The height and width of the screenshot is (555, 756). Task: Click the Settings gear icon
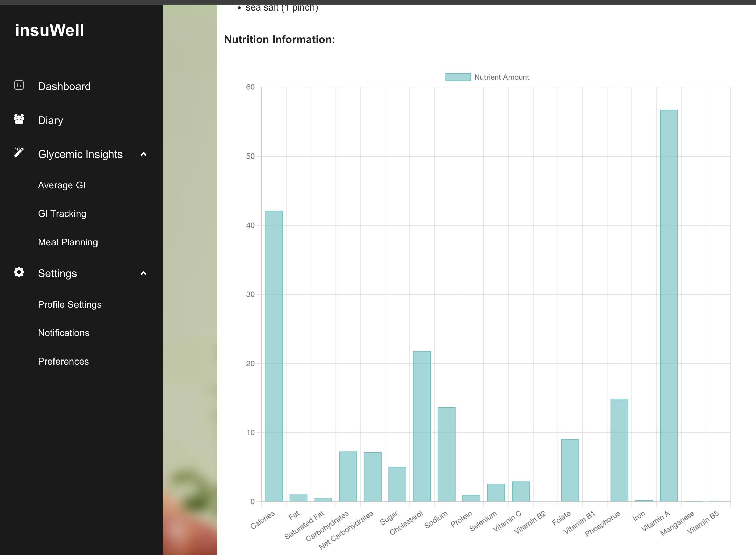19,272
